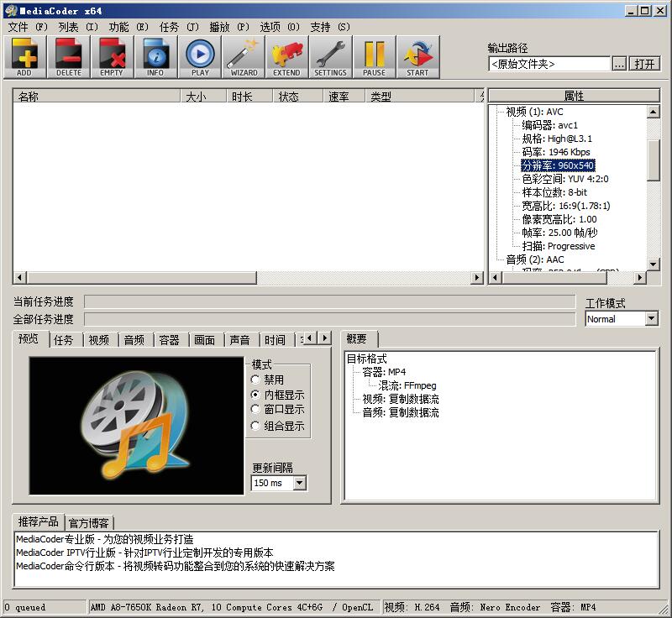Select the 禁用 preview mode radio button

coord(255,380)
